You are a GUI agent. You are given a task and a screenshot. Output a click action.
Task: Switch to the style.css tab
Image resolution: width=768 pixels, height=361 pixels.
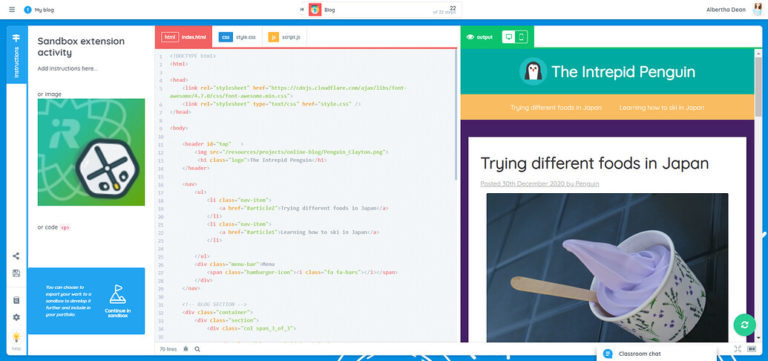tap(237, 37)
